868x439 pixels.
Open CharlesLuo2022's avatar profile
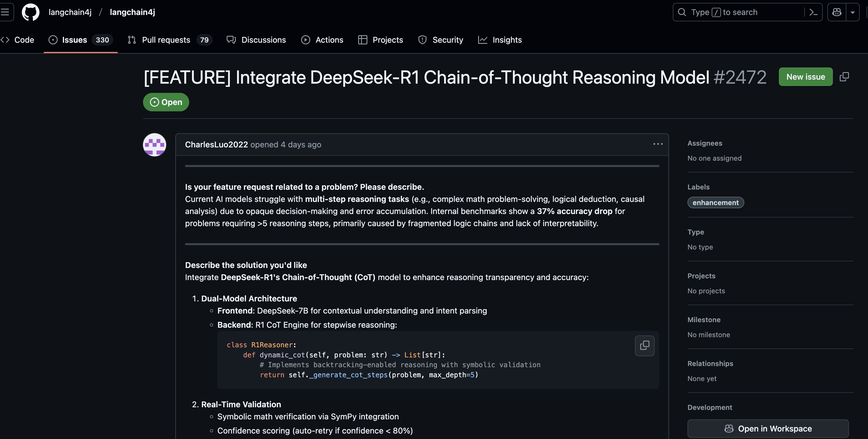point(155,145)
